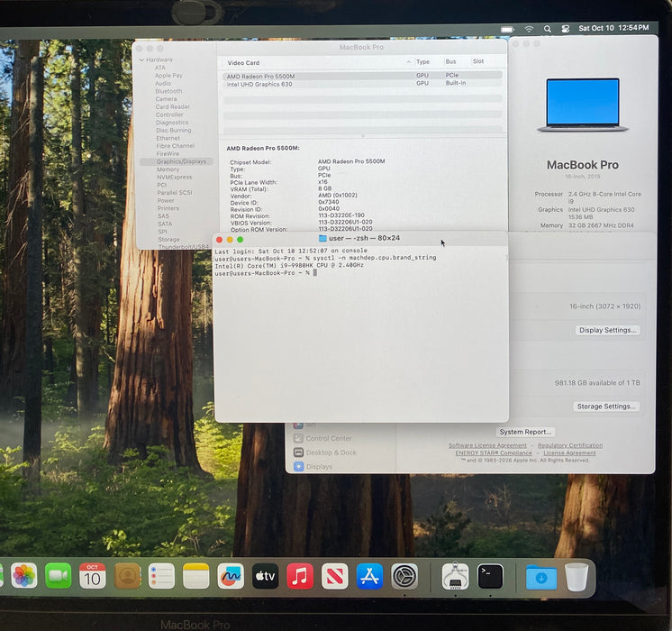Sort by the Video Card column header
This screenshot has width=672, height=631.
(x=243, y=62)
